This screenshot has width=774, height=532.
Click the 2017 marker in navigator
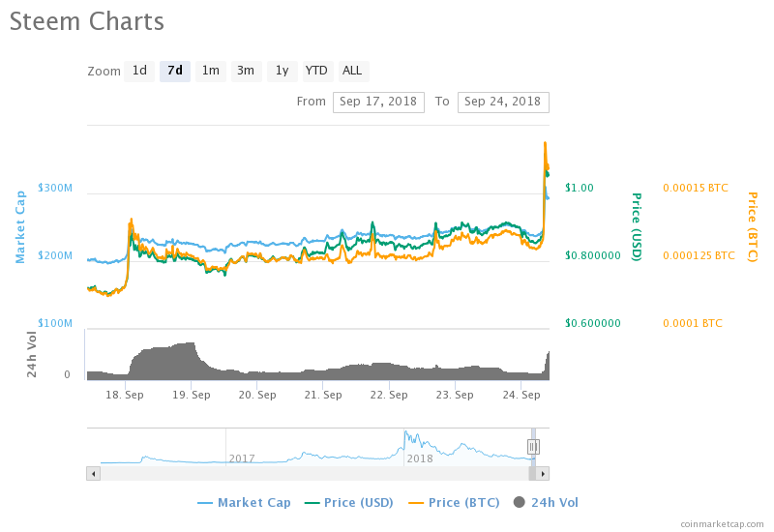(242, 458)
